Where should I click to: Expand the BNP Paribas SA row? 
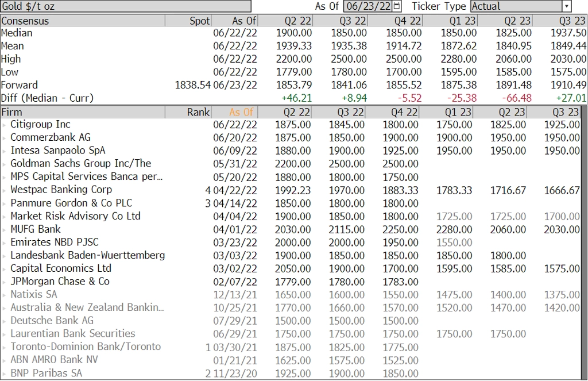pyautogui.click(x=4, y=374)
